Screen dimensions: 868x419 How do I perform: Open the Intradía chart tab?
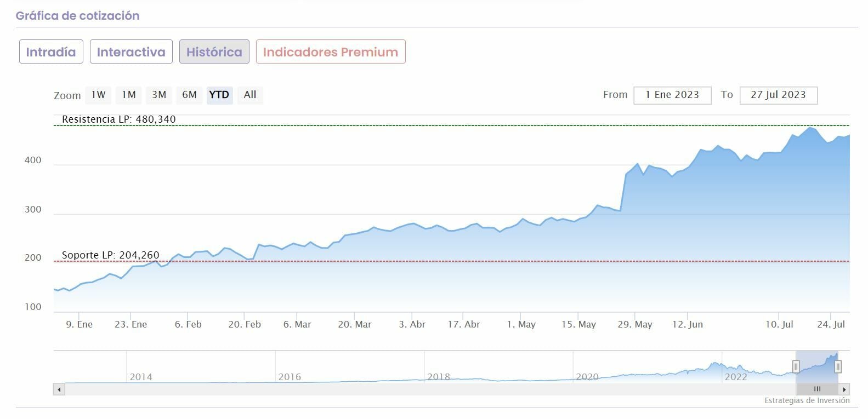tap(51, 52)
